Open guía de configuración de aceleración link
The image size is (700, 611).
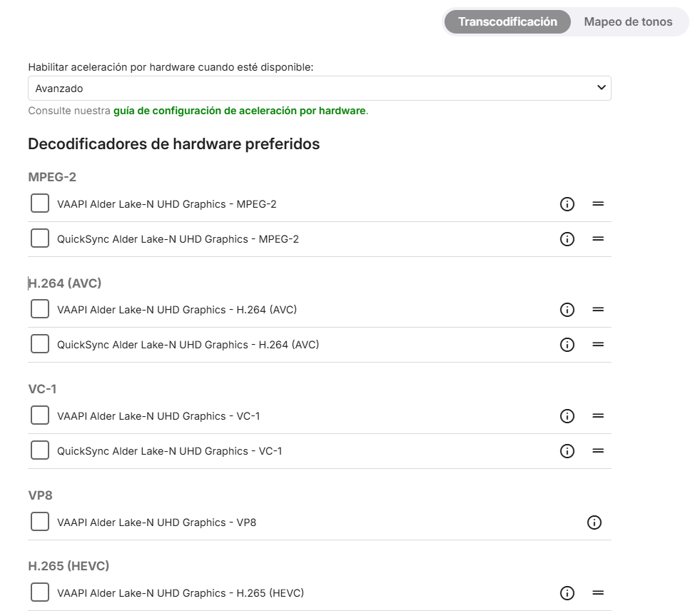(239, 111)
